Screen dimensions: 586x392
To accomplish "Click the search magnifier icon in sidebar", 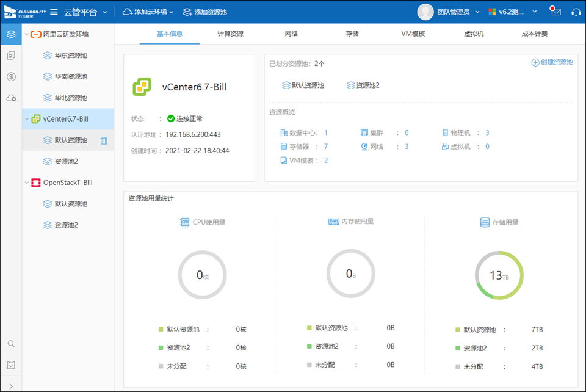I will [x=11, y=344].
